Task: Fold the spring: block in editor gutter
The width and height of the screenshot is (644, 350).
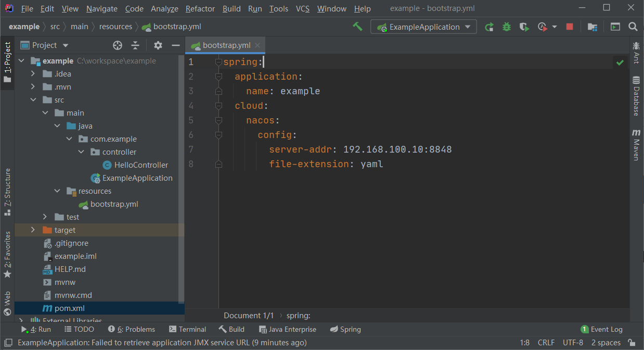Action: tap(218, 62)
